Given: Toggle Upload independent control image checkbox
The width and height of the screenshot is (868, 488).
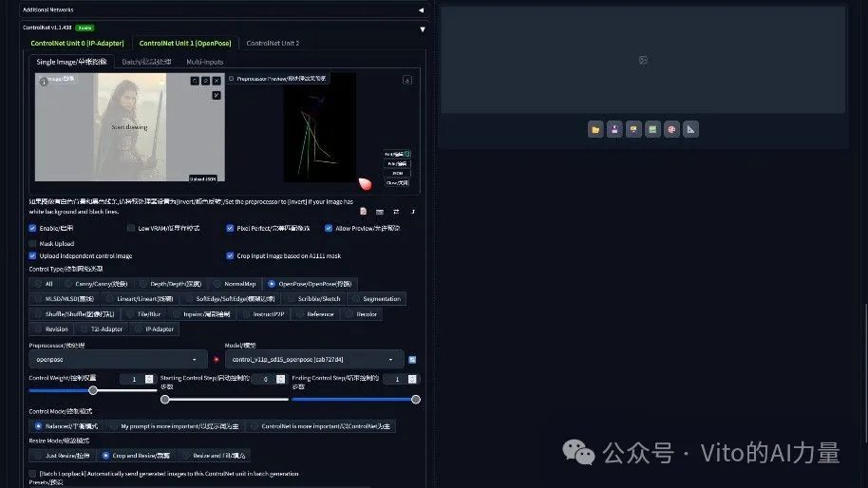Looking at the screenshot, I should (32, 255).
